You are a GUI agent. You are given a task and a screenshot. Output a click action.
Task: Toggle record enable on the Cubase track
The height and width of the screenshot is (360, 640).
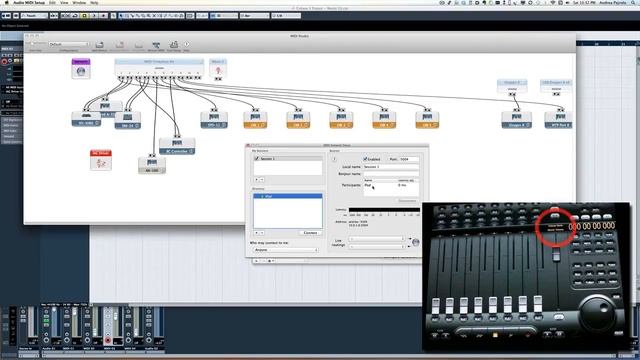(x=4, y=61)
